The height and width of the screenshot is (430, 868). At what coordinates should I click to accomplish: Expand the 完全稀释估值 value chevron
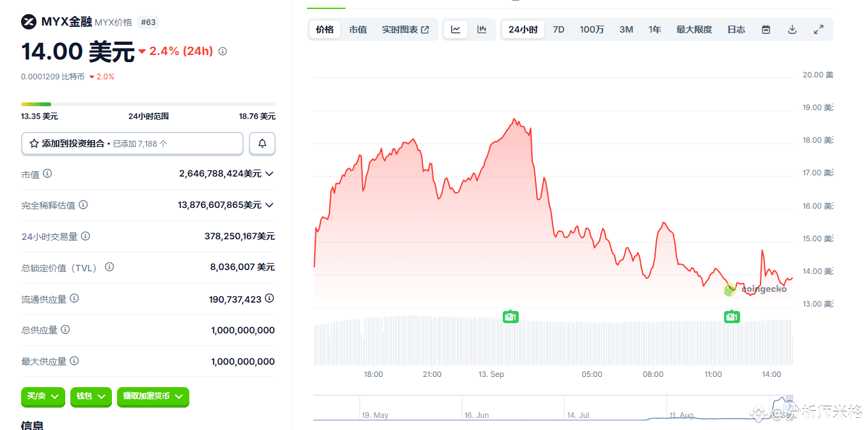pos(269,205)
